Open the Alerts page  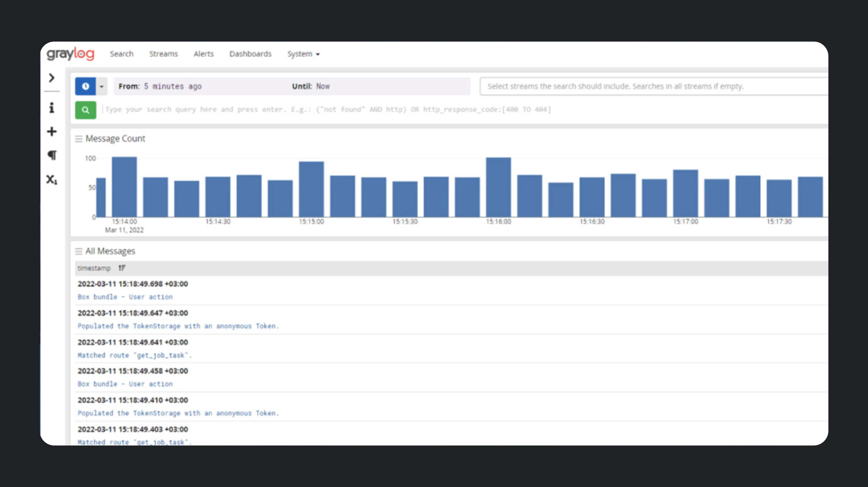pos(203,54)
